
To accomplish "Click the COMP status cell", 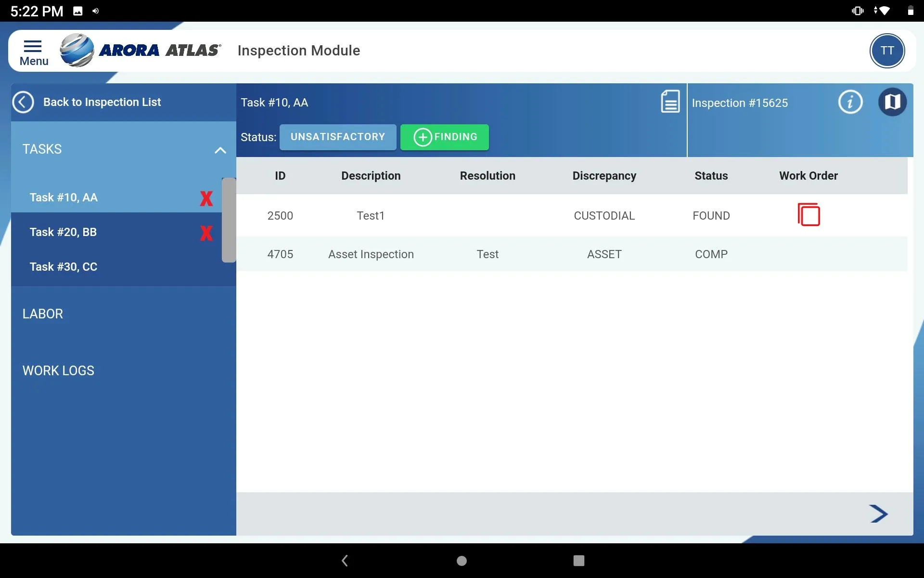I will point(711,254).
